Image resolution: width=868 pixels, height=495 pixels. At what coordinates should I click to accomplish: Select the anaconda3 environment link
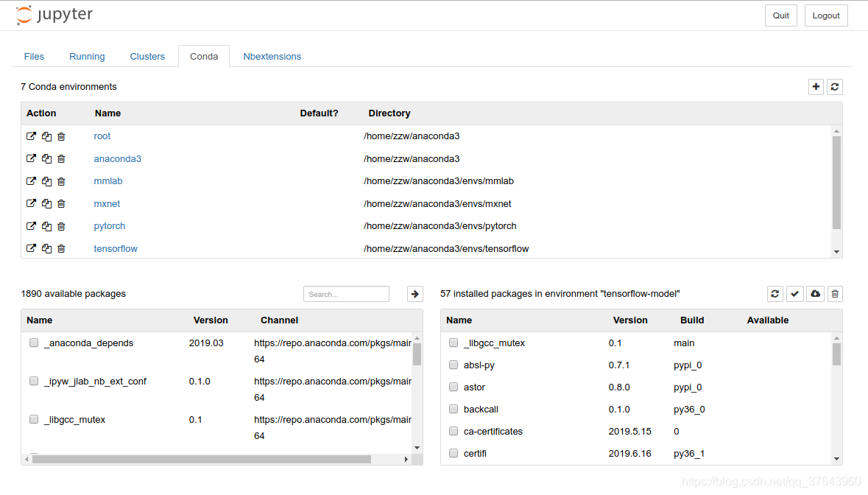(x=117, y=159)
